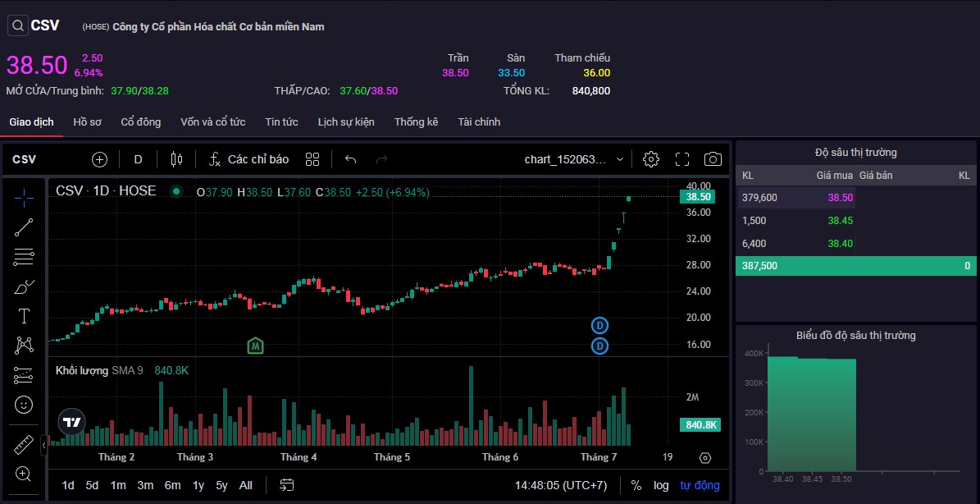Toggle auto scale (tự động)
The width and height of the screenshot is (980, 504).
[700, 485]
